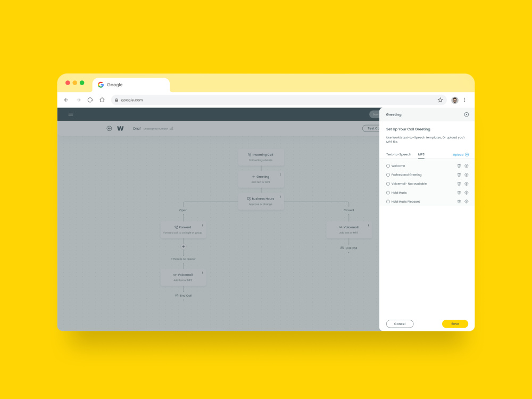Select the Professional Greeting radio button
This screenshot has height=399, width=532.
[388, 174]
